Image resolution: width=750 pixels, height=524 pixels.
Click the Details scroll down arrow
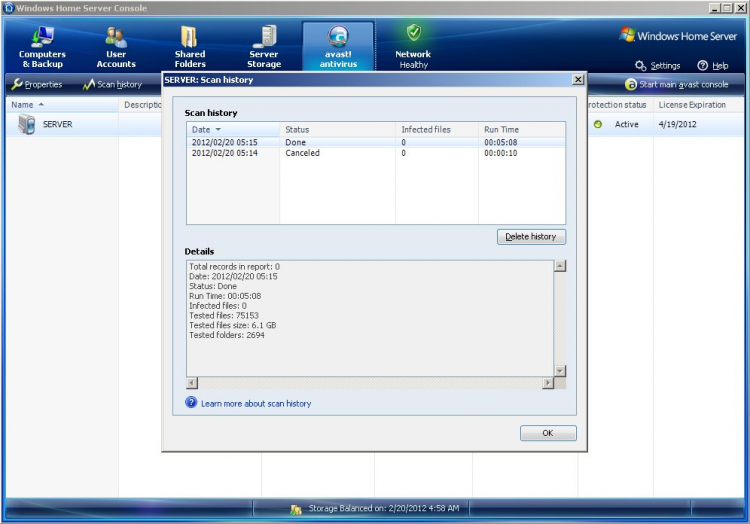pyautogui.click(x=560, y=371)
